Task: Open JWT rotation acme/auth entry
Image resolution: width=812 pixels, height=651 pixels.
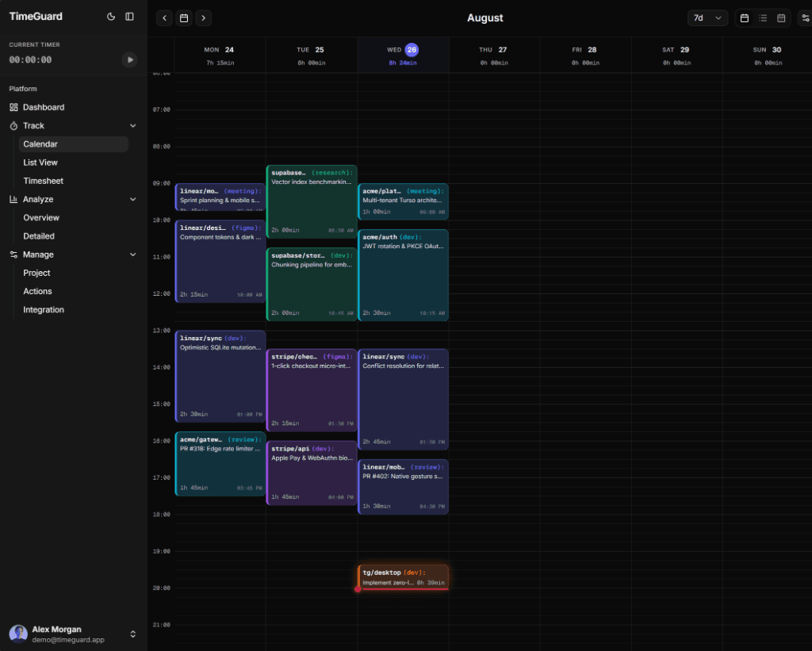Action: (x=403, y=275)
